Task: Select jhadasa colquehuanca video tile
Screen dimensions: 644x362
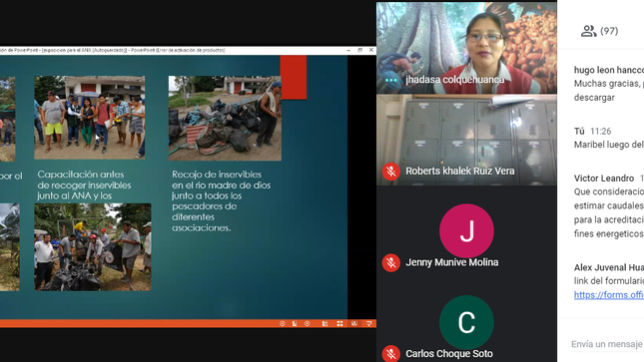Action: (x=466, y=48)
